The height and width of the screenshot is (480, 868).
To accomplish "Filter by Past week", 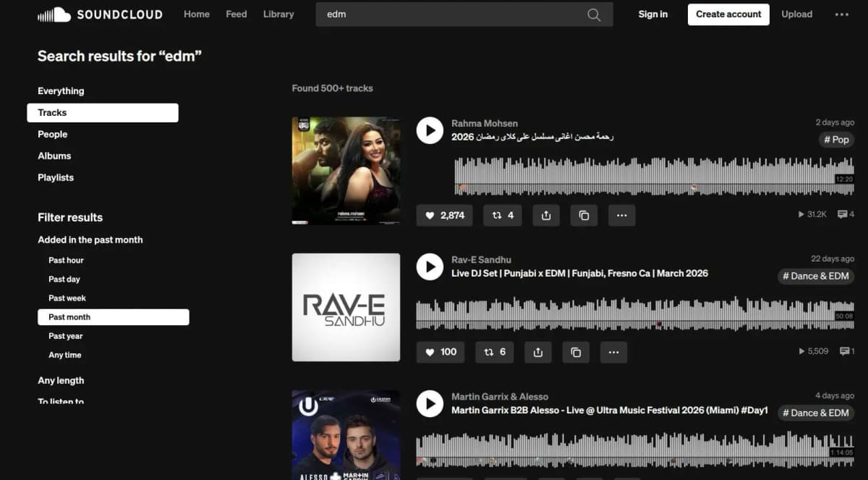I will coord(67,298).
